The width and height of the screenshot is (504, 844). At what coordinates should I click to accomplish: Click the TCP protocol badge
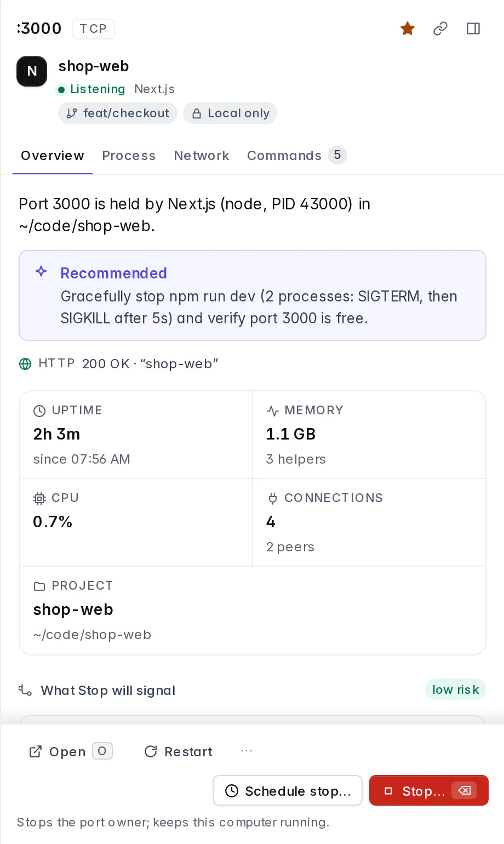point(93,28)
